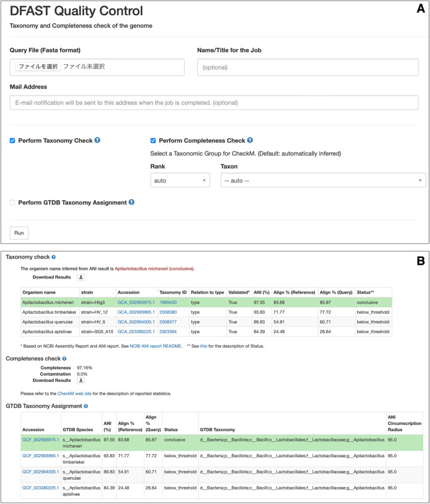Screen dimensions: 430x504
Task: Disable Perform Completeness Check checkbox
Action: point(154,140)
